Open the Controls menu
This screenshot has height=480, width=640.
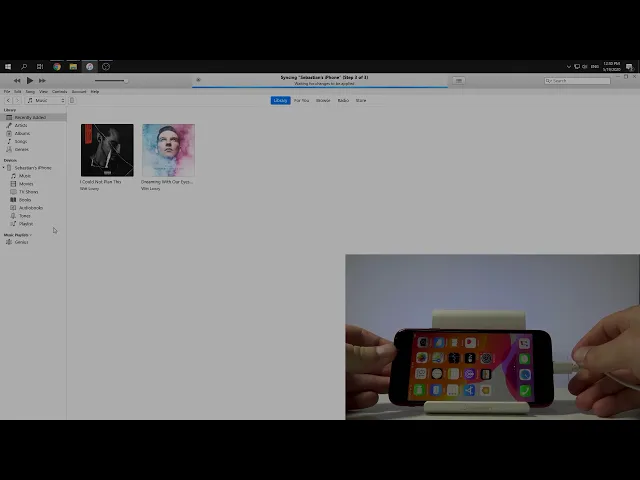click(x=59, y=91)
